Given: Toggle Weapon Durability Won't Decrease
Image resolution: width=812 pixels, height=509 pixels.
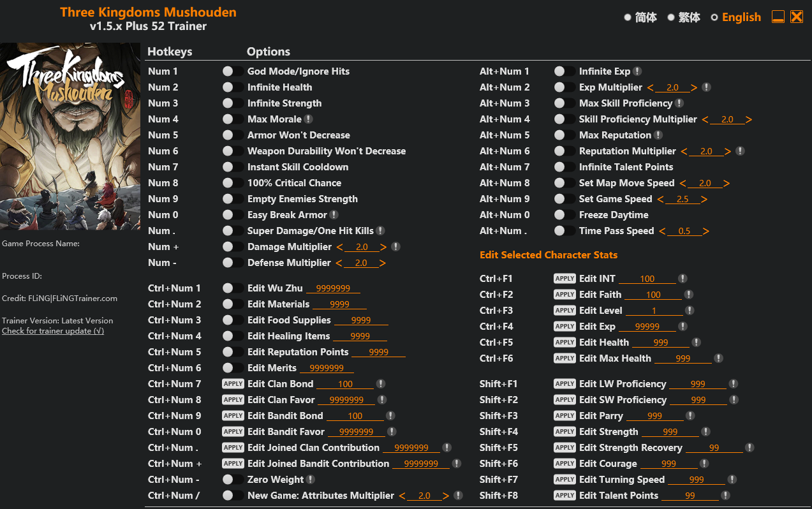Looking at the screenshot, I should click(233, 151).
